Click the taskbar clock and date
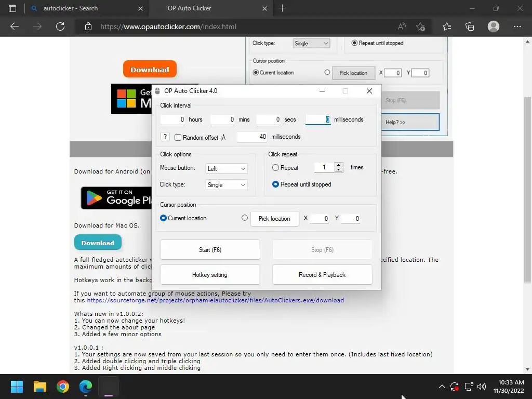The width and height of the screenshot is (532, 399). (x=509, y=387)
